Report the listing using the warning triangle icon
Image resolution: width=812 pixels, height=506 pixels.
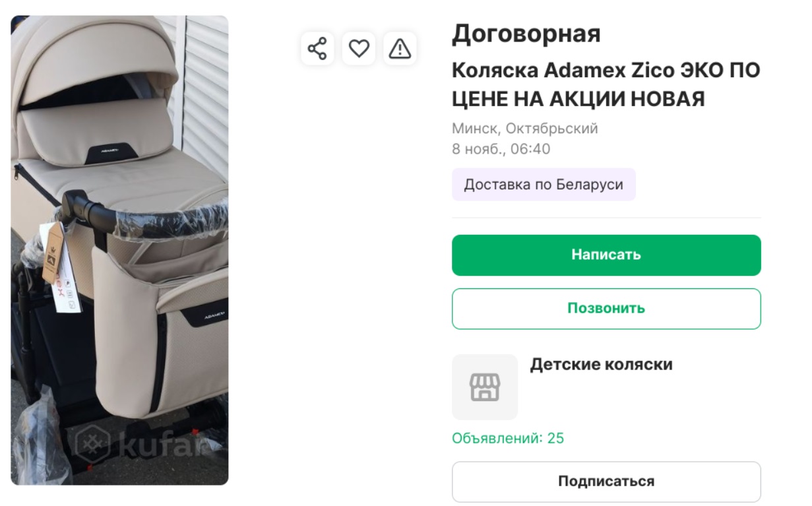click(x=400, y=47)
